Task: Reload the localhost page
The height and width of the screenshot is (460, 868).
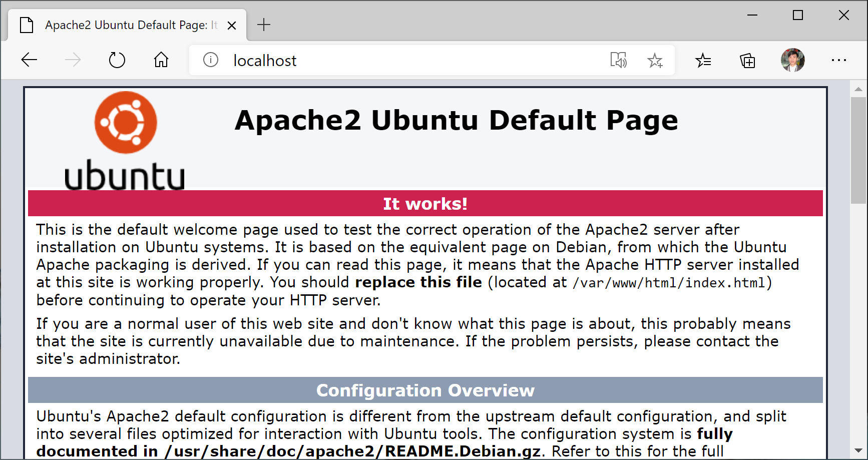Action: point(117,60)
